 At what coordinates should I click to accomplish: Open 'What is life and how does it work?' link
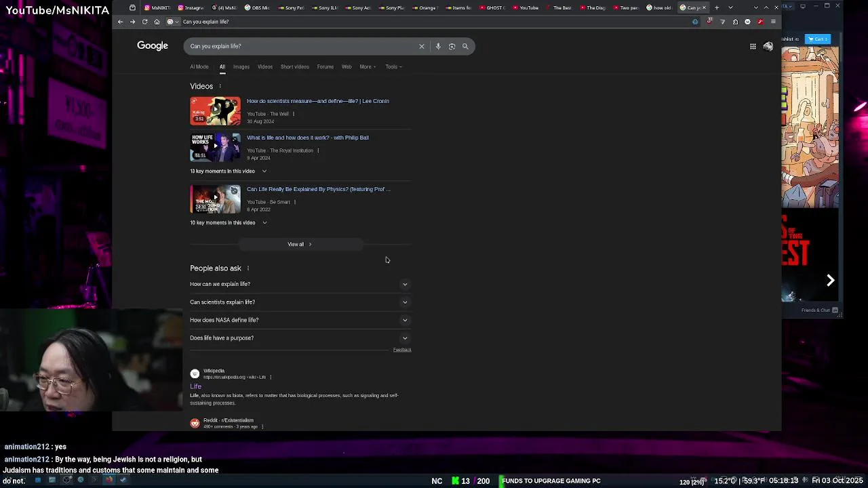click(308, 138)
